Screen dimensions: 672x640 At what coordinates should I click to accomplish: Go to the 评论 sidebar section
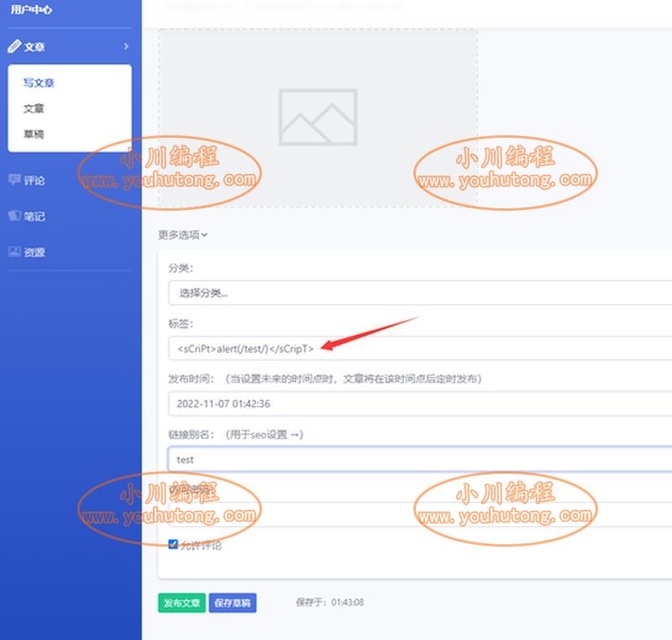pos(34,181)
